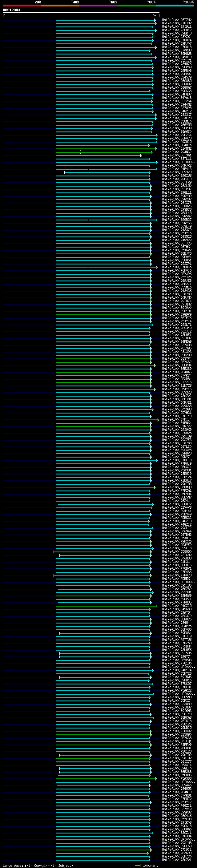Select the UniRef100_Q9FP39 label

pyautogui.click(x=177, y=128)
